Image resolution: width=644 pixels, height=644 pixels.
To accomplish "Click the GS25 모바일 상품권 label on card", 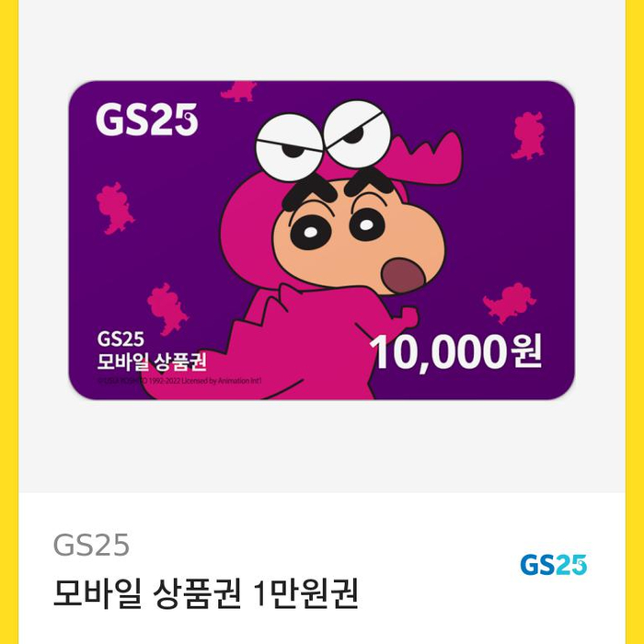I will [x=152, y=351].
